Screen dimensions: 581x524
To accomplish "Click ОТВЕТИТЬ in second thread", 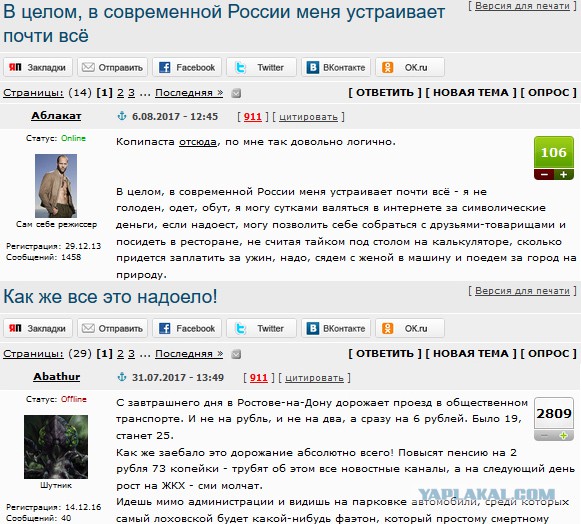I will (385, 354).
